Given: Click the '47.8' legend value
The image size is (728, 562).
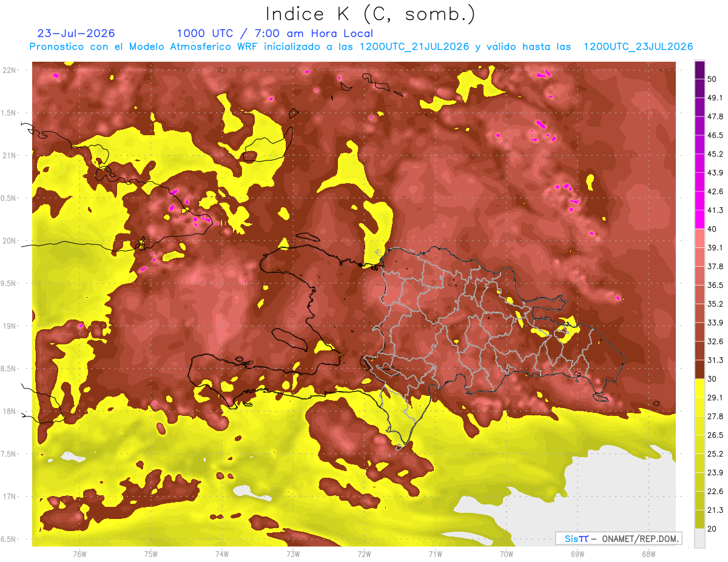Looking at the screenshot, I should (x=715, y=116).
